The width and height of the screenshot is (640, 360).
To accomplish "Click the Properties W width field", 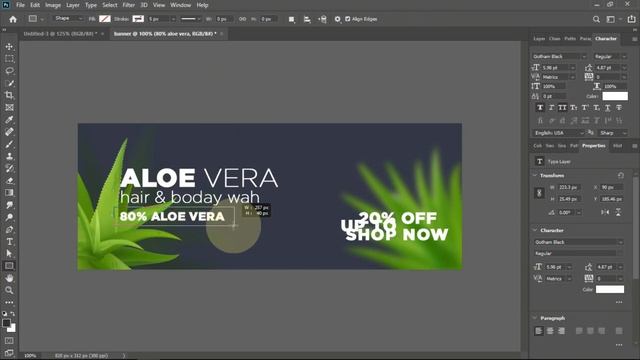I will tap(569, 187).
